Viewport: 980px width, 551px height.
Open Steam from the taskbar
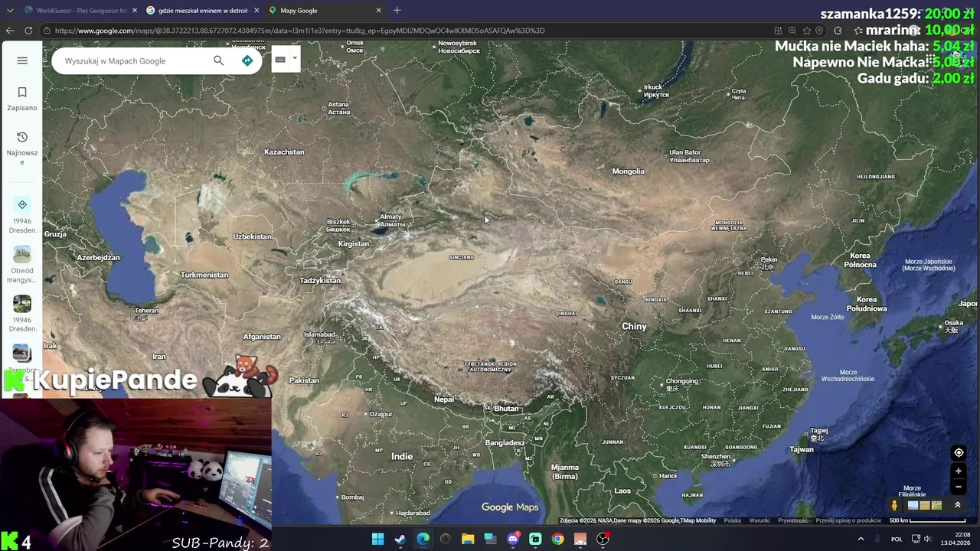pos(400,539)
